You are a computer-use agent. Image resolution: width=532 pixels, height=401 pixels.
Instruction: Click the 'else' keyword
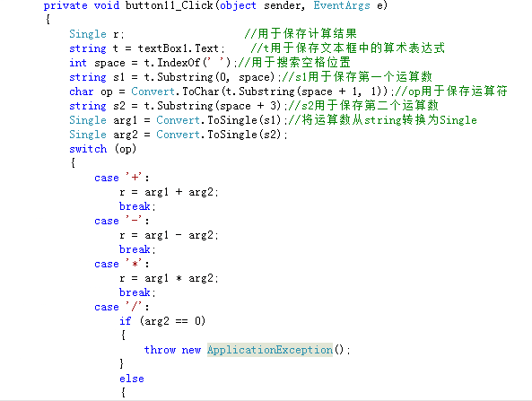tap(132, 379)
